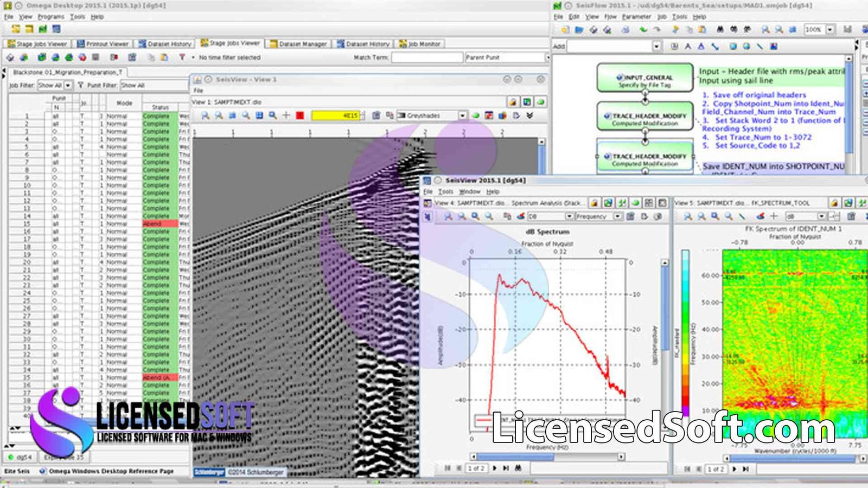
Task: Open the Frequency dropdown in View 4
Action: pyautogui.click(x=598, y=216)
